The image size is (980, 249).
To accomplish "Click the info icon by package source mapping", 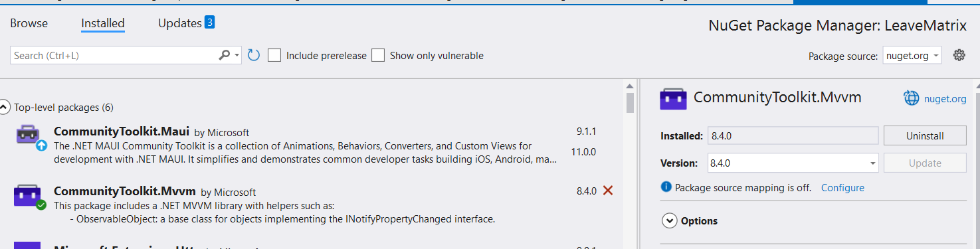I will click(666, 187).
